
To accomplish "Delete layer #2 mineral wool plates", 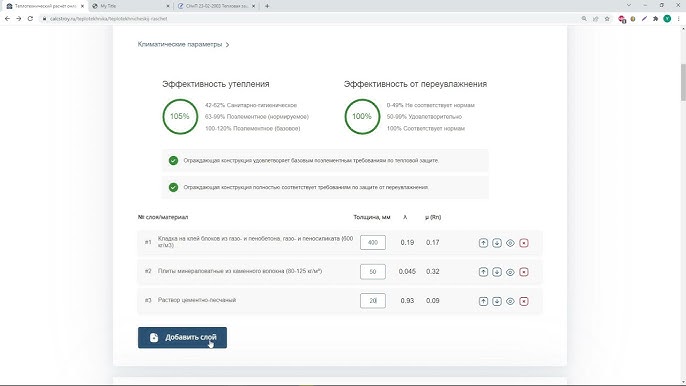I will [x=524, y=272].
